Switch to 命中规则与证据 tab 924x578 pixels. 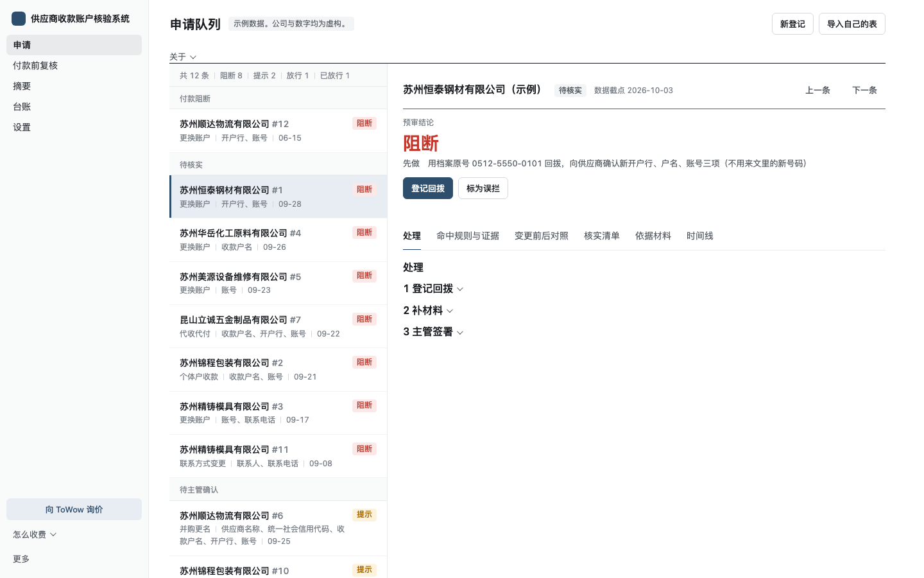[468, 236]
